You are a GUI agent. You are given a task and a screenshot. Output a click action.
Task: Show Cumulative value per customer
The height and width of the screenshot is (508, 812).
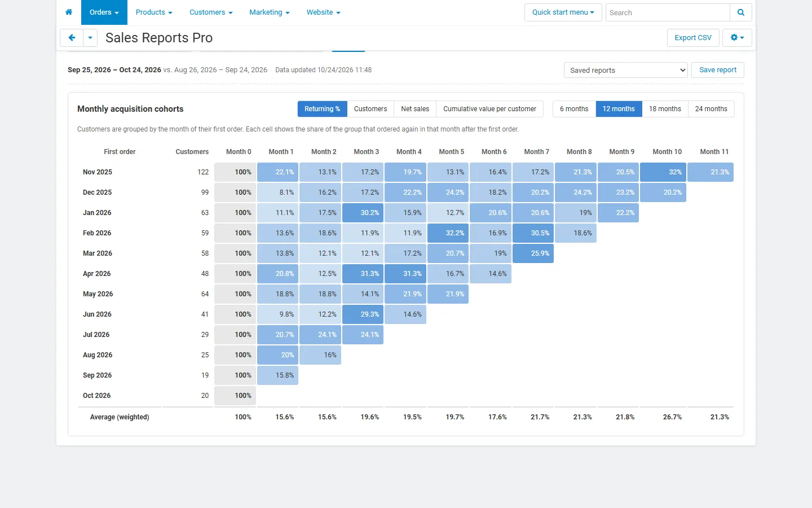point(489,109)
